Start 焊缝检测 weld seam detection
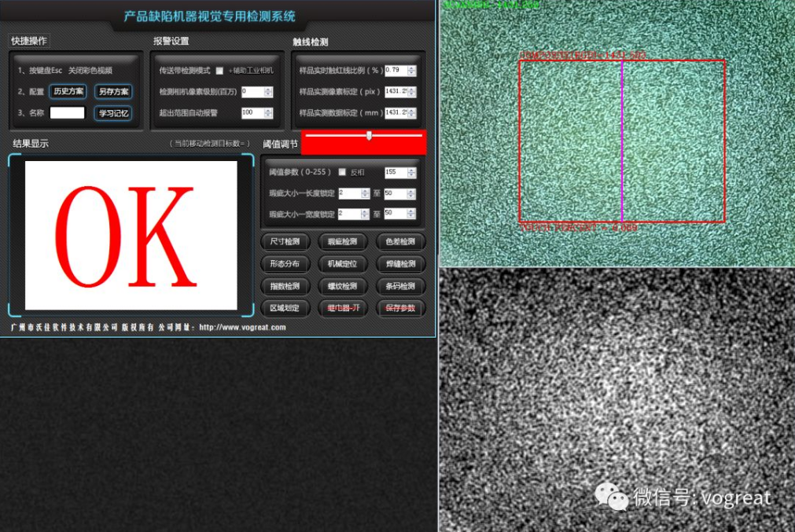Image resolution: width=795 pixels, height=532 pixels. point(401,264)
